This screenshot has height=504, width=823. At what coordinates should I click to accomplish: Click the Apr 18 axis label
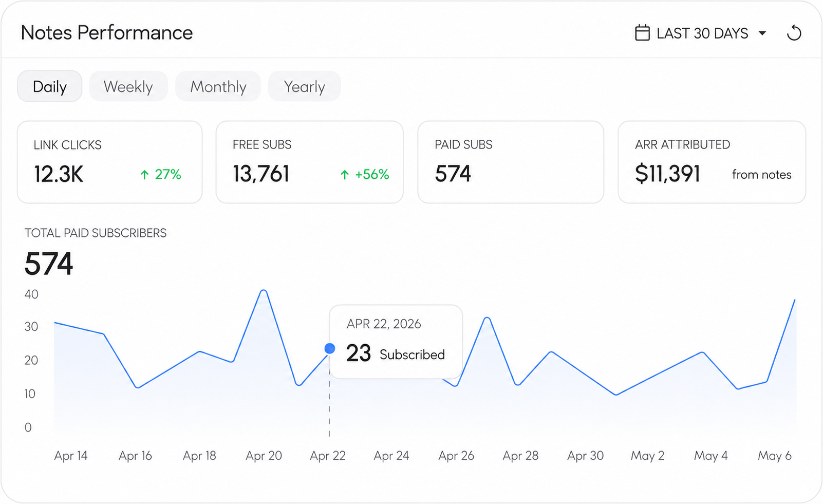199,456
